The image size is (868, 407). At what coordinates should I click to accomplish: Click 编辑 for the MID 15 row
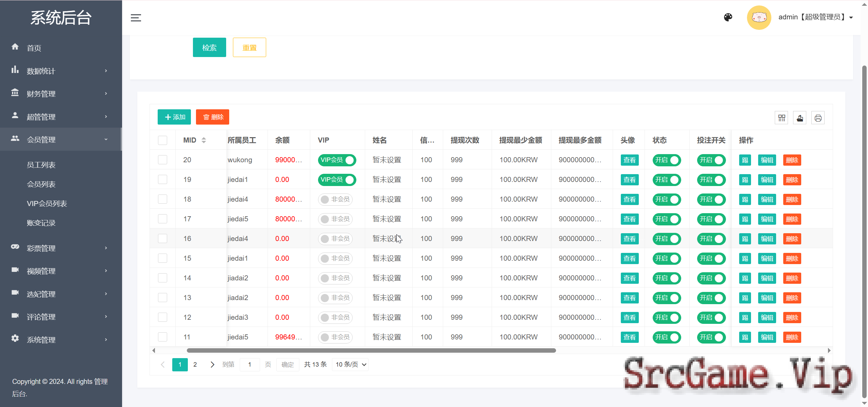click(x=767, y=259)
